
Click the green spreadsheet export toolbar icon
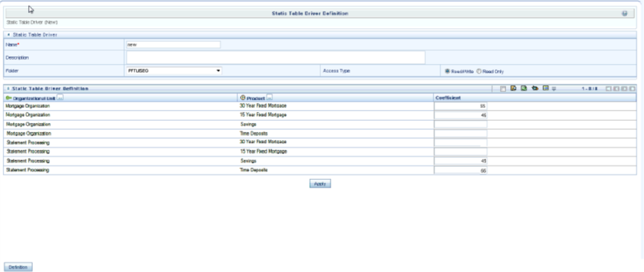tap(524, 88)
